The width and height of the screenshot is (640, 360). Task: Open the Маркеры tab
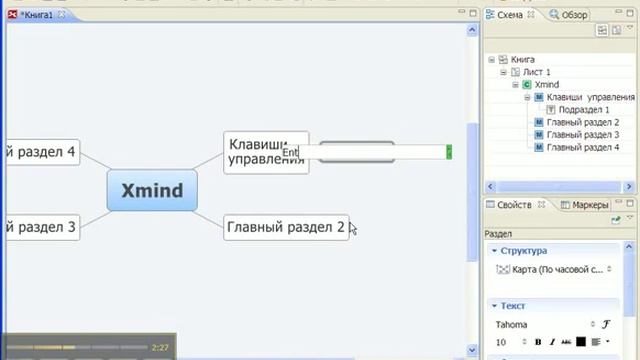[x=584, y=205]
